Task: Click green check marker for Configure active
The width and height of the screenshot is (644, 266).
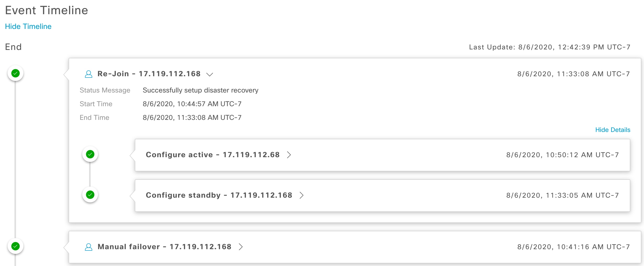Action: [90, 154]
